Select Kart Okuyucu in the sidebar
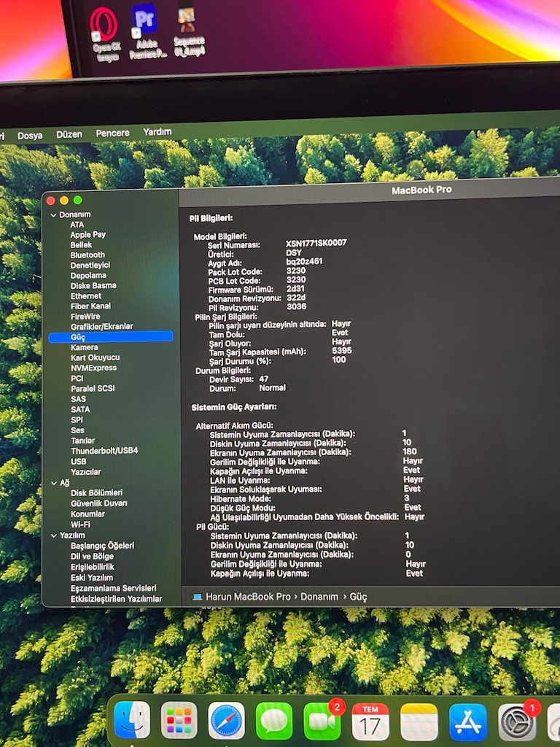Image resolution: width=560 pixels, height=747 pixels. point(96,357)
